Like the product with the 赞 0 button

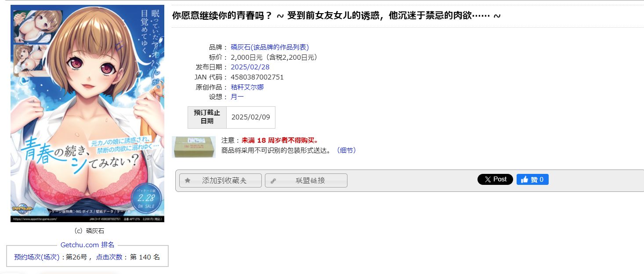[532, 179]
